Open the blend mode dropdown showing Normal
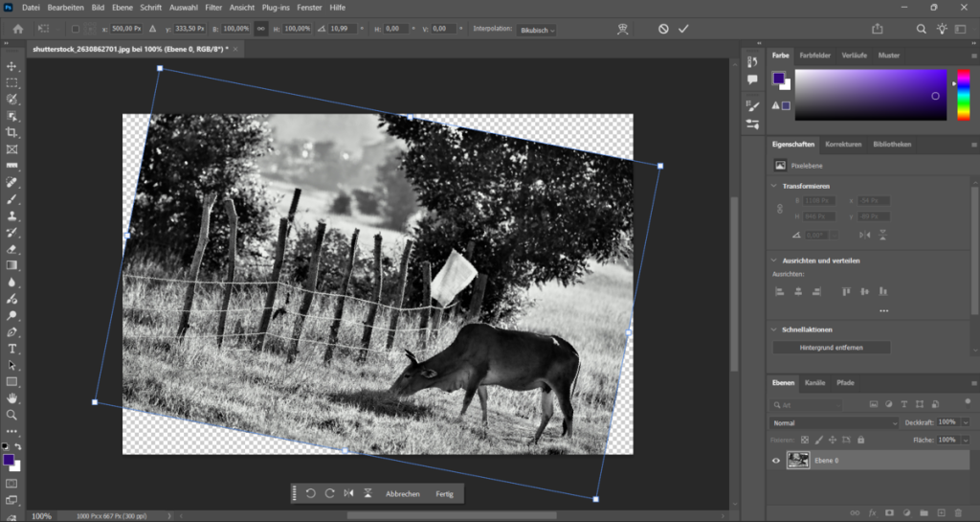Screen dimensions: 980x522 pos(834,423)
